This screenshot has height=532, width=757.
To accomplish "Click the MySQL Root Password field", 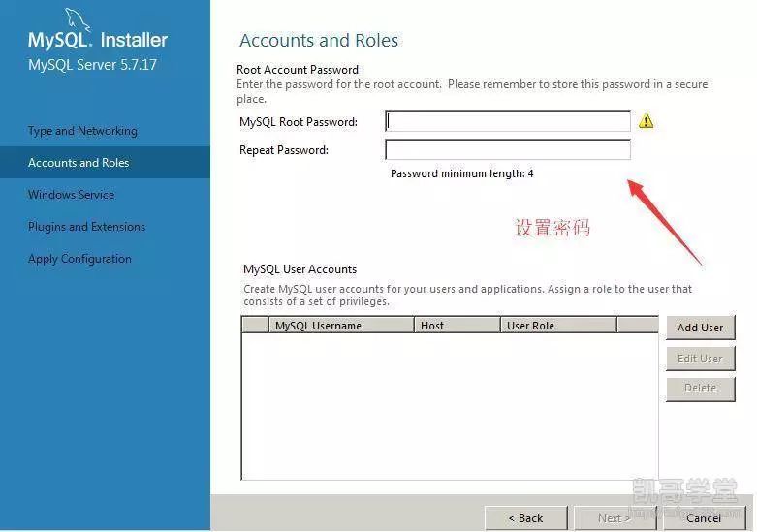I will click(x=508, y=121).
